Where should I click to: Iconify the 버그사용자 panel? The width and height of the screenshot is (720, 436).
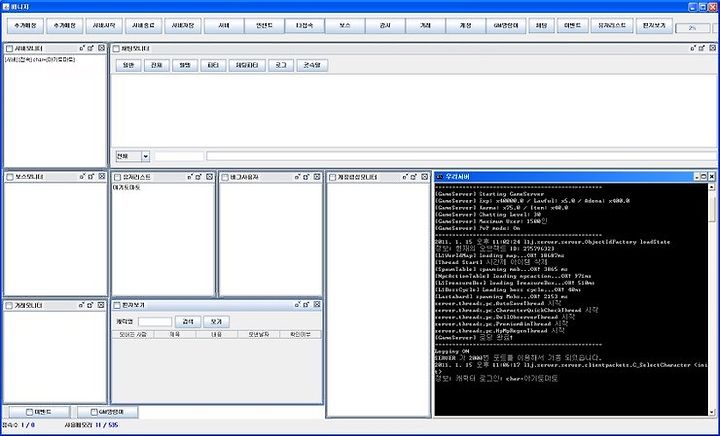point(297,177)
